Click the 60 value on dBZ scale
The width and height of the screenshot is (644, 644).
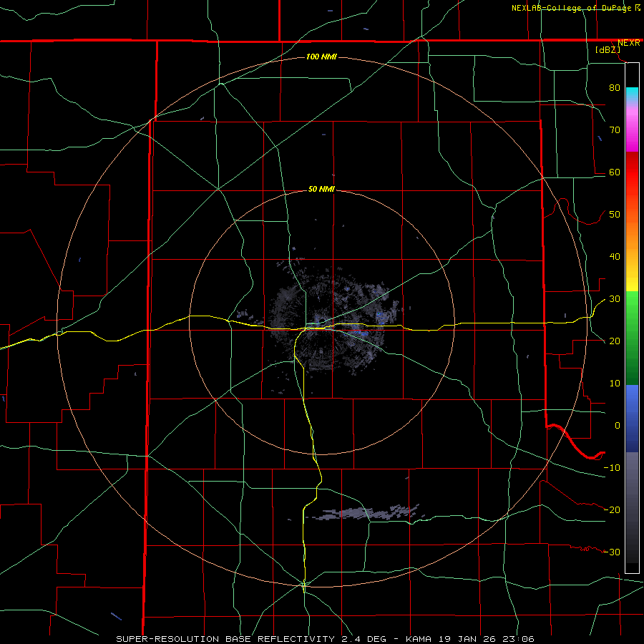(615, 172)
